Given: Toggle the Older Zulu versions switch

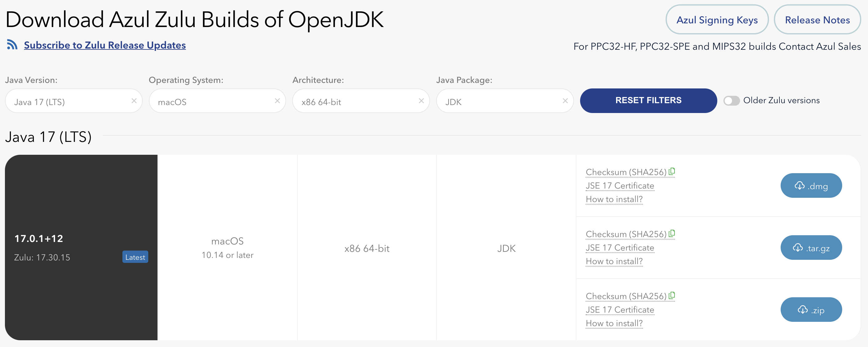Looking at the screenshot, I should [731, 100].
